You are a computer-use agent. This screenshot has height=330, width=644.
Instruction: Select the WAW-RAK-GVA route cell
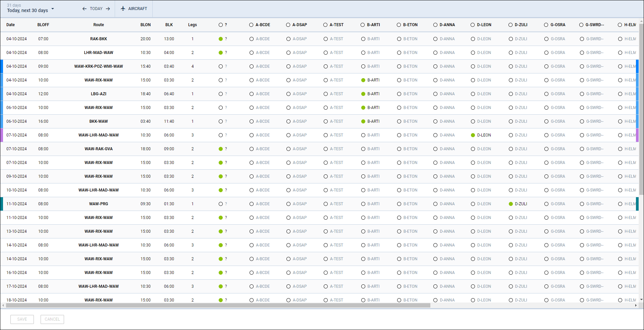(x=99, y=149)
